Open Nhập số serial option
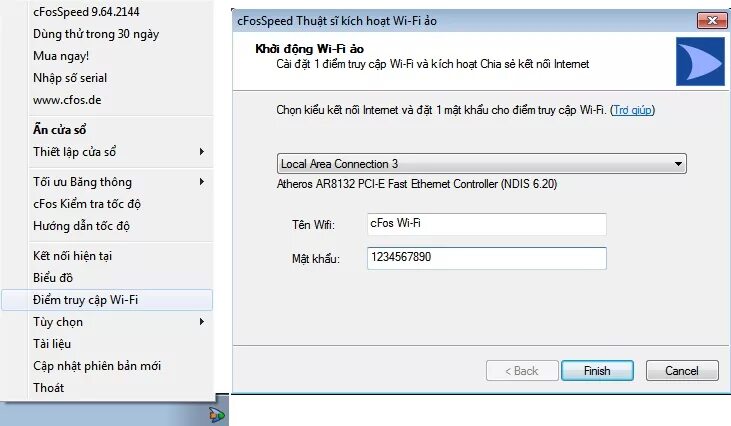The height and width of the screenshot is (426, 731). pos(107,78)
